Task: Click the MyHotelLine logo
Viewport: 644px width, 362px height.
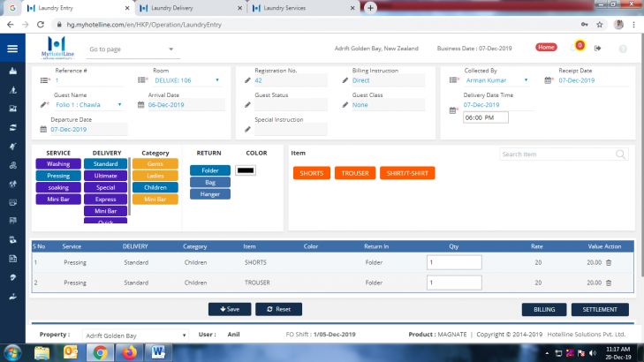Action: 57,48
